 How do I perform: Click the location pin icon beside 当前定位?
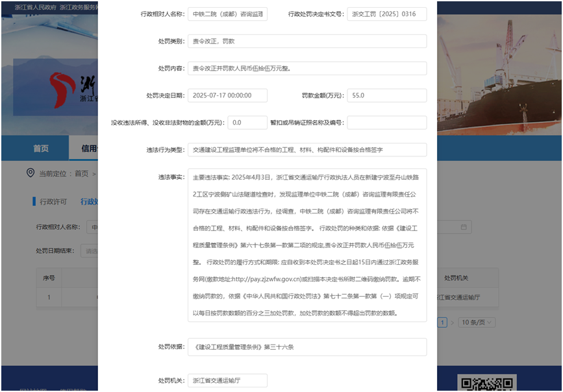(31, 173)
